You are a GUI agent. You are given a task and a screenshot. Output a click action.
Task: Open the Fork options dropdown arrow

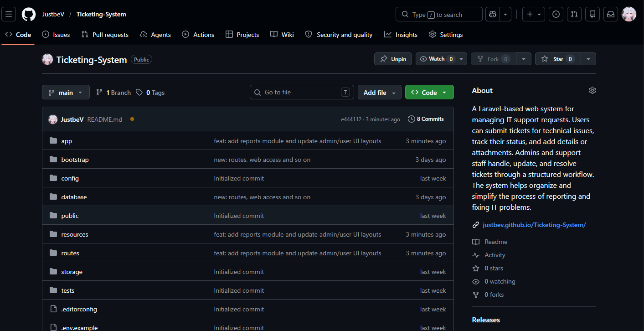click(x=524, y=59)
